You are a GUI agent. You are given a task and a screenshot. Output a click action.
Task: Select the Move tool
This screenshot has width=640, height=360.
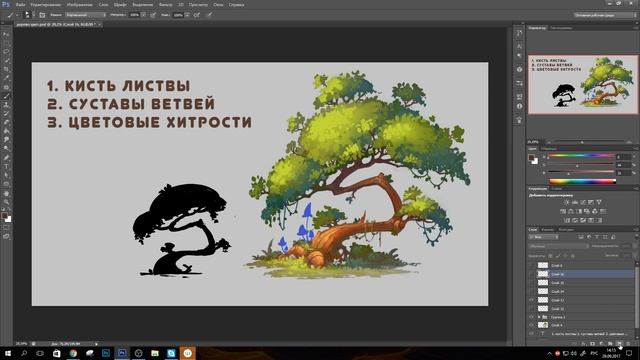pos(6,34)
